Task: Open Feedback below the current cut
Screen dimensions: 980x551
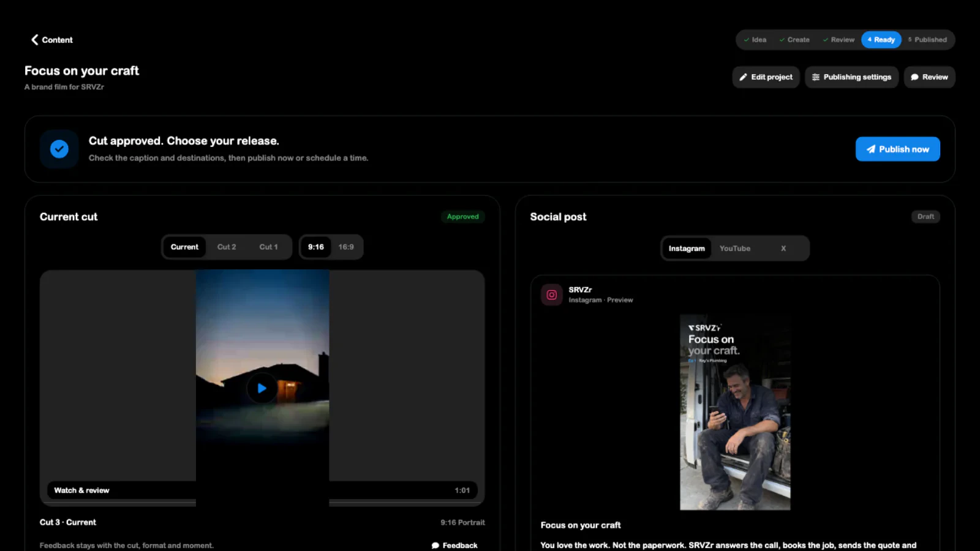Action: (x=454, y=545)
